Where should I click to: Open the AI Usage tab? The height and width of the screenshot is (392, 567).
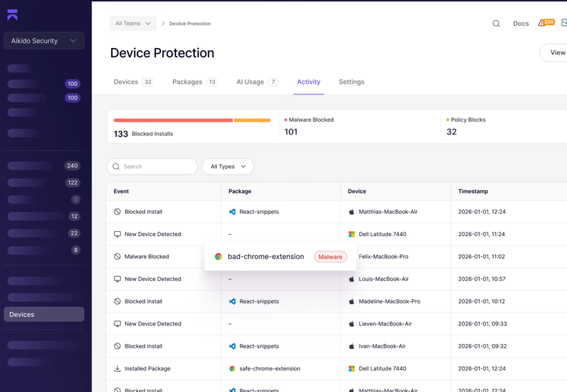[257, 82]
